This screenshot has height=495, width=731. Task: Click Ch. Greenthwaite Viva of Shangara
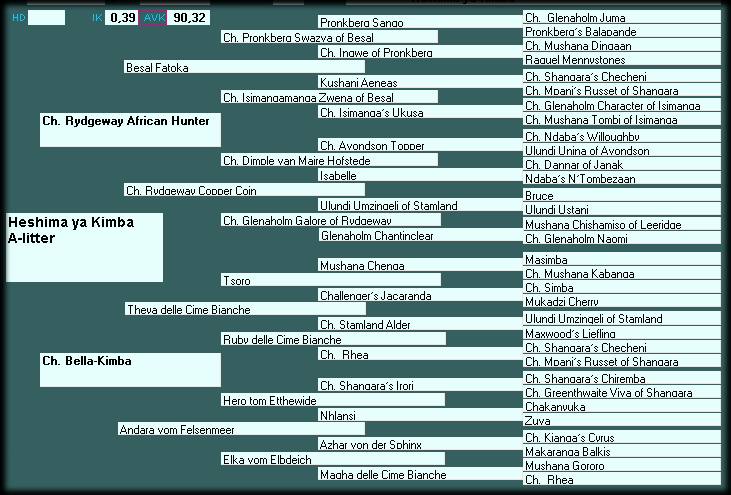[x=622, y=392]
